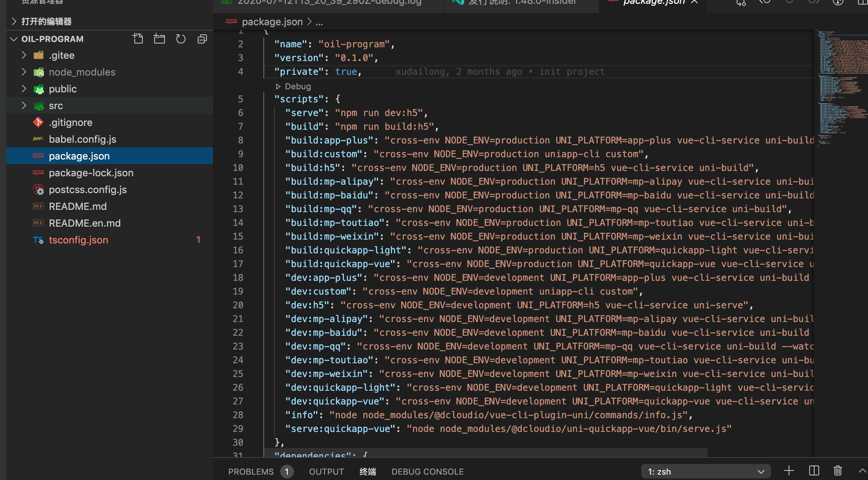
Task: Add a new terminal with plus icon
Action: point(789,471)
